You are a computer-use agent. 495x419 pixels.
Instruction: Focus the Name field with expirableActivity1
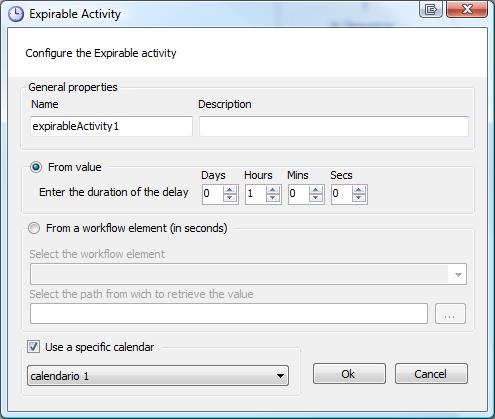click(x=111, y=126)
